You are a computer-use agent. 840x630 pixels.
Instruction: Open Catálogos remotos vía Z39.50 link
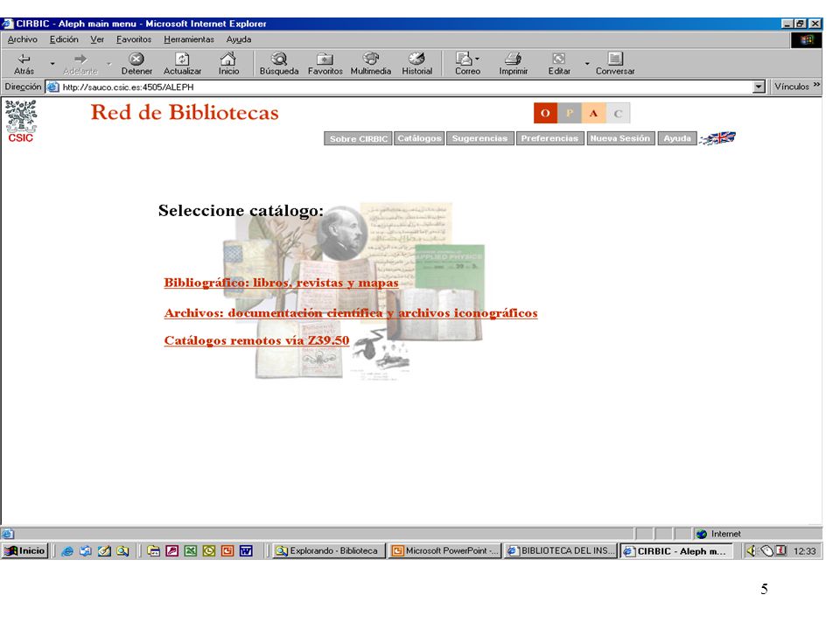256,340
